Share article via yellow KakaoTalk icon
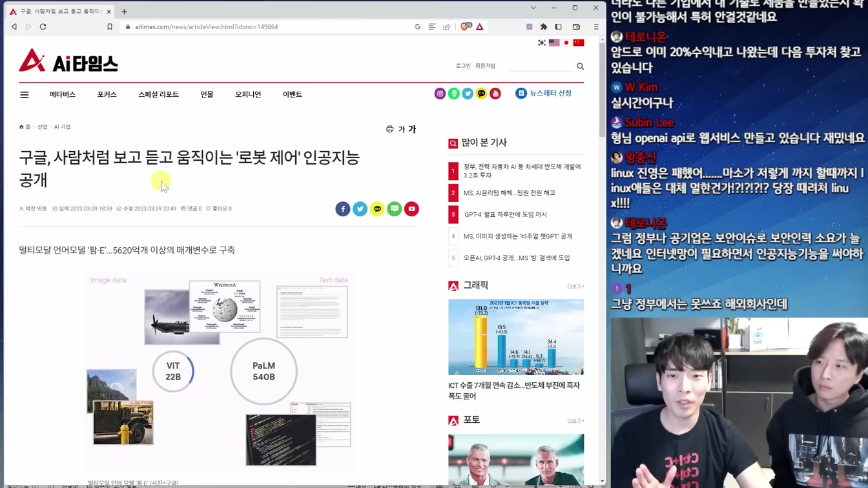Image resolution: width=868 pixels, height=488 pixels. [x=377, y=209]
